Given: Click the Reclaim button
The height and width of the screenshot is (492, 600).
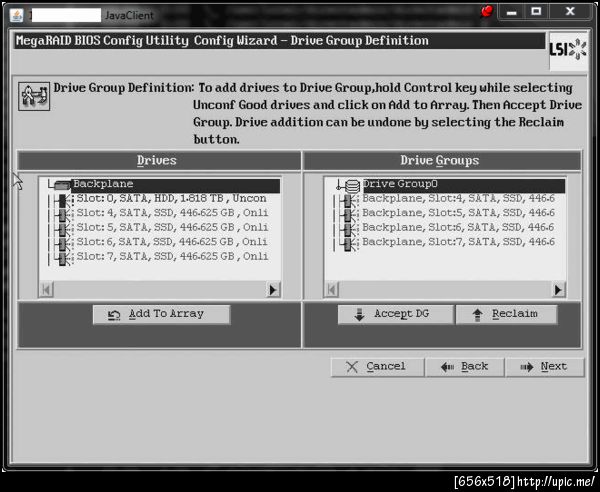Looking at the screenshot, I should pyautogui.click(x=507, y=314).
